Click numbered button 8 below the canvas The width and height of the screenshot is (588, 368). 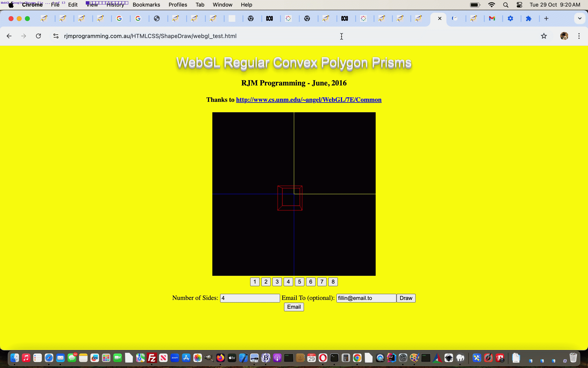pos(333,282)
